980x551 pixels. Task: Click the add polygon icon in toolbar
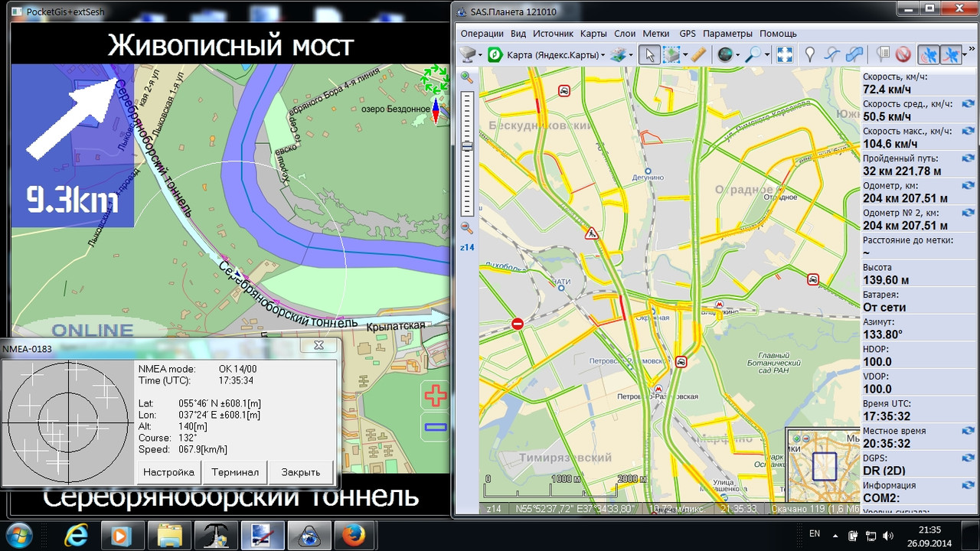click(x=854, y=54)
